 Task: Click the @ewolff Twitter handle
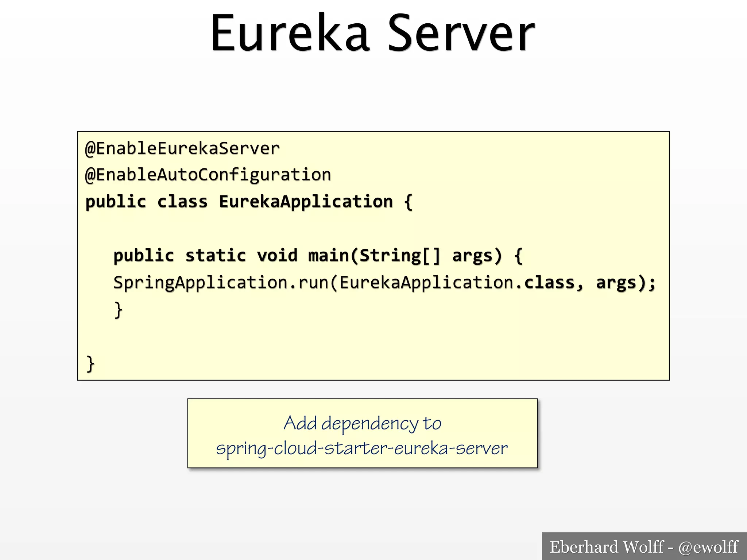[x=708, y=547]
